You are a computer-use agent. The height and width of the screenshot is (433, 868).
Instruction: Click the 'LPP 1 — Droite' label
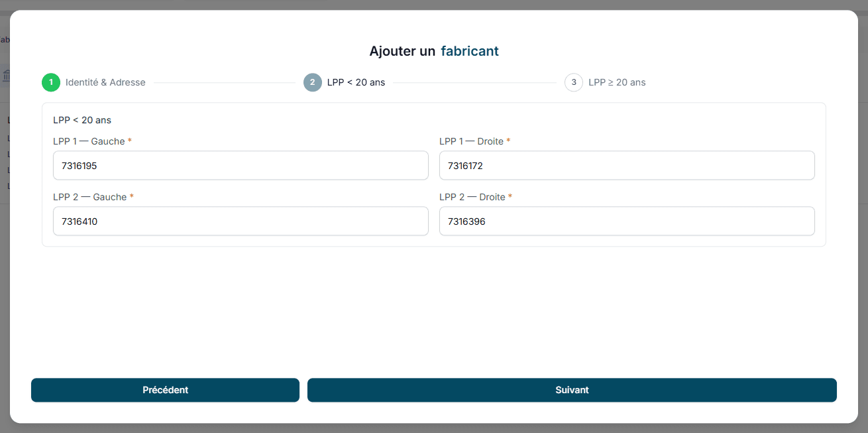[475, 141]
